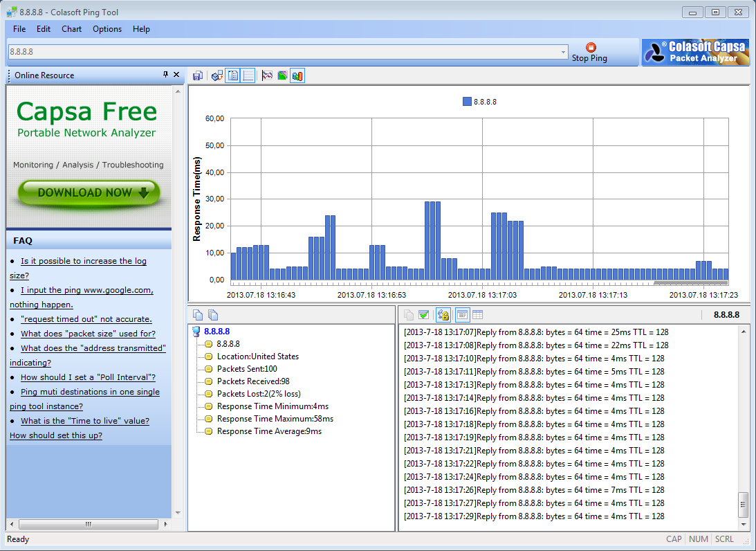Screen dimensions: 756x551
Task: Click Stop Ping button
Action: (x=590, y=52)
